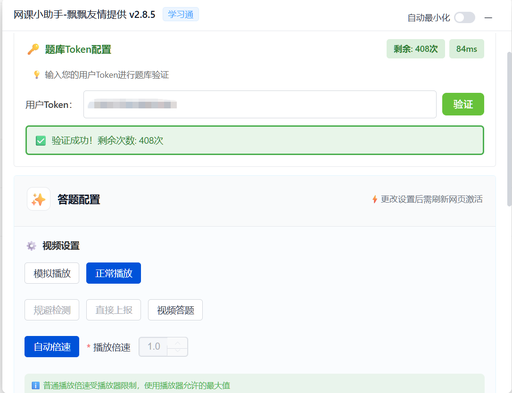Click the gear icon beside 视频设置
Screen dimensions: 512x393
pyautogui.click(x=31, y=246)
